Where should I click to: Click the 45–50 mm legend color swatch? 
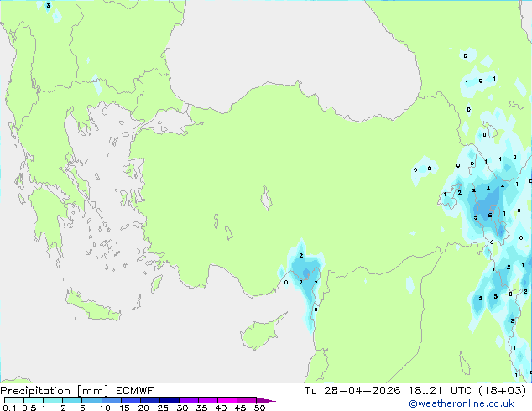coord(247,400)
